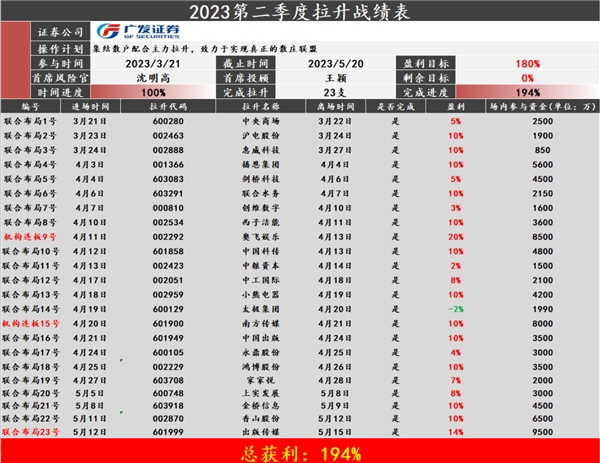Select stock name 中粮资本
Image resolution: width=600 pixels, height=463 pixels.
coord(261,266)
